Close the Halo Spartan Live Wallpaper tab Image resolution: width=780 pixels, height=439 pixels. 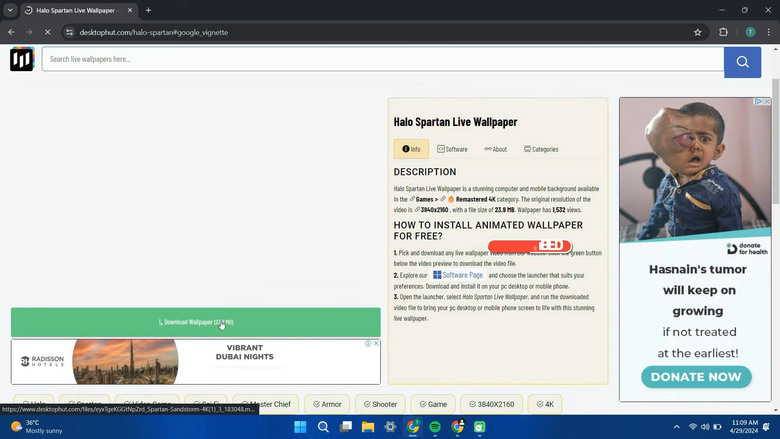130,10
